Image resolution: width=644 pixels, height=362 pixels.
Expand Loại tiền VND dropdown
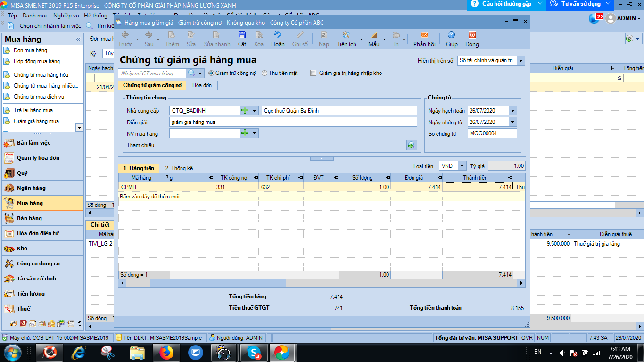(462, 166)
